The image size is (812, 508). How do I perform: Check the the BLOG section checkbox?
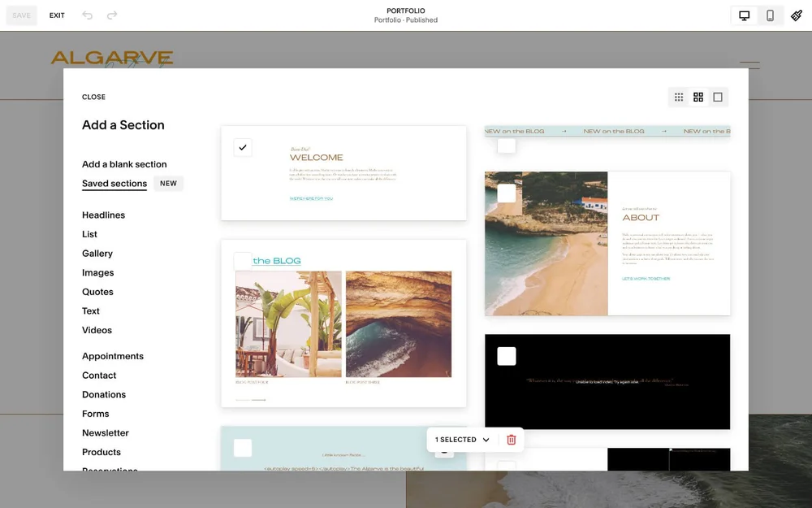tap(242, 261)
